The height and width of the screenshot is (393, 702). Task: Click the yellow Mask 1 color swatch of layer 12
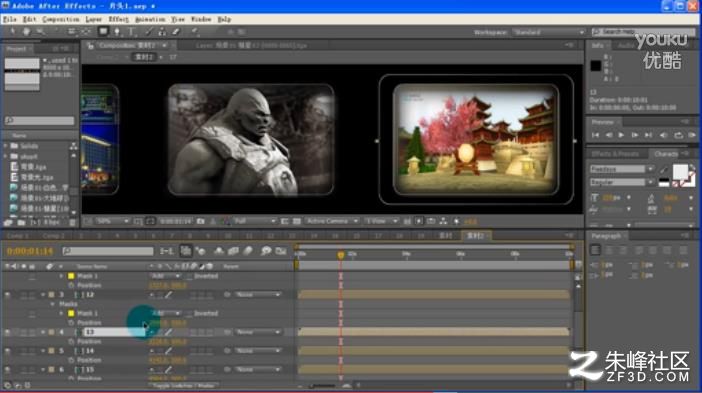71,313
